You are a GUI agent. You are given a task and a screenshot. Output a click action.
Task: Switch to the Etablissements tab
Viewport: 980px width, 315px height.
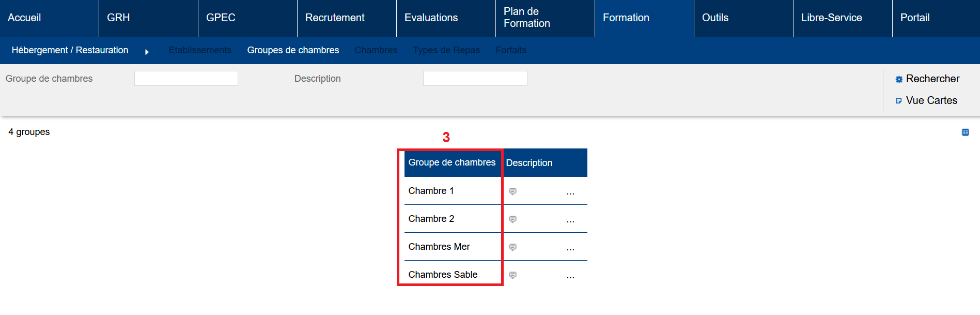(x=200, y=50)
